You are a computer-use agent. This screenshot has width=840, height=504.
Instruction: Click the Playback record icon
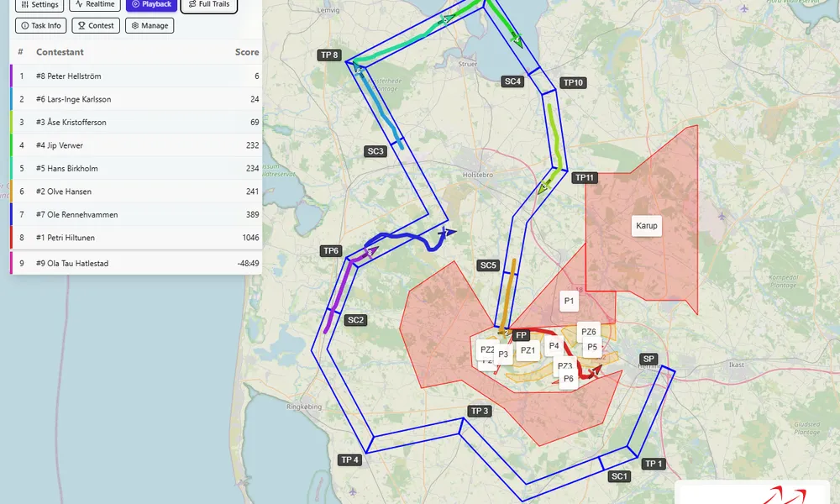(134, 4)
